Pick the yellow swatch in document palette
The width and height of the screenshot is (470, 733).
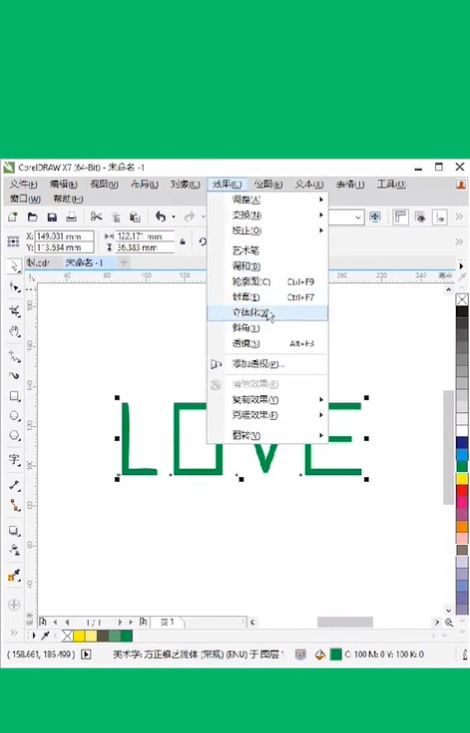(x=80, y=636)
